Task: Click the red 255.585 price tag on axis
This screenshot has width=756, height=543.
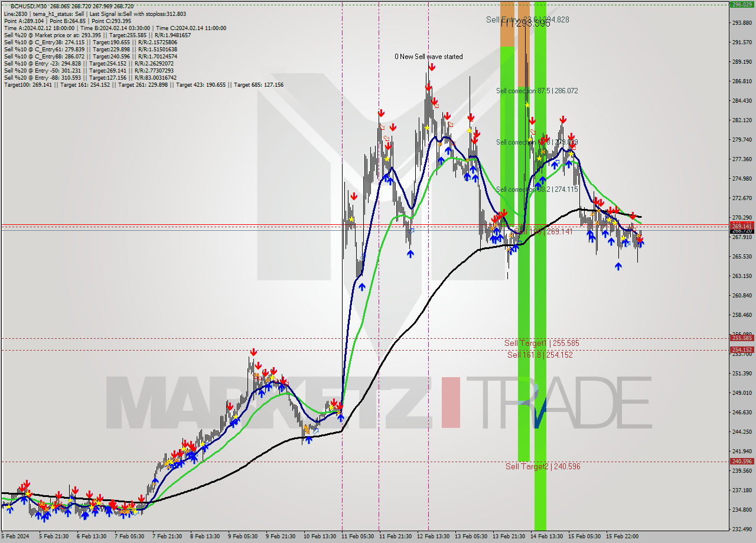Action: coord(742,338)
